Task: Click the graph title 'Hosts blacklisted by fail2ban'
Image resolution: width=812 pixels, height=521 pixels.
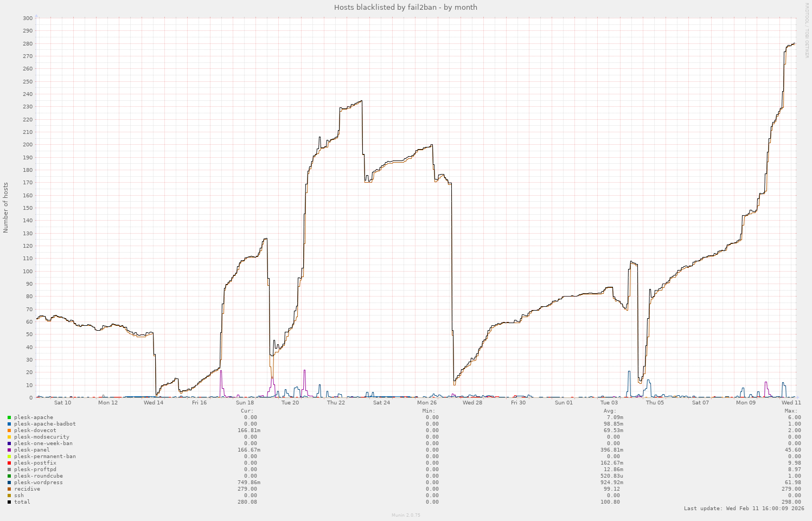Action: [406, 7]
